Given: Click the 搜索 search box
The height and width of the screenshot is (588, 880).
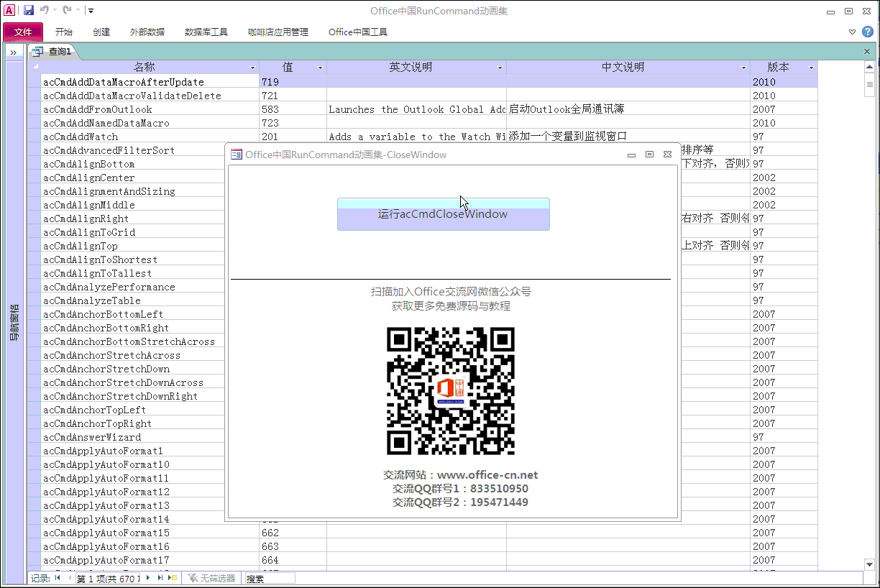Looking at the screenshot, I should click(270, 579).
